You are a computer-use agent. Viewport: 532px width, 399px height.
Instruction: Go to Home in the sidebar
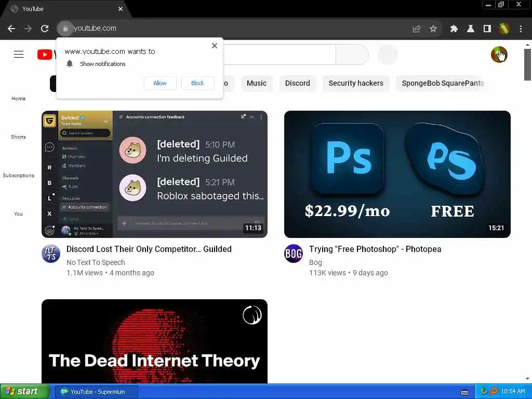pos(18,98)
